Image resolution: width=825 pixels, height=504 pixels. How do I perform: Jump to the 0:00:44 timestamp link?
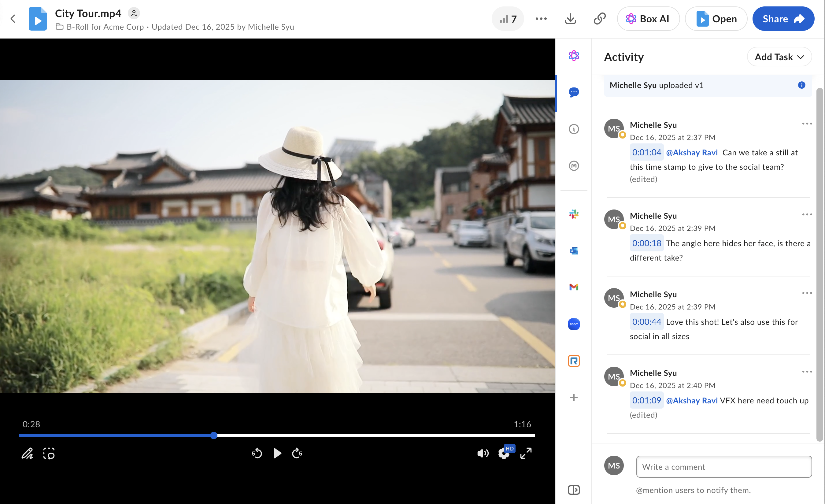[x=646, y=322]
